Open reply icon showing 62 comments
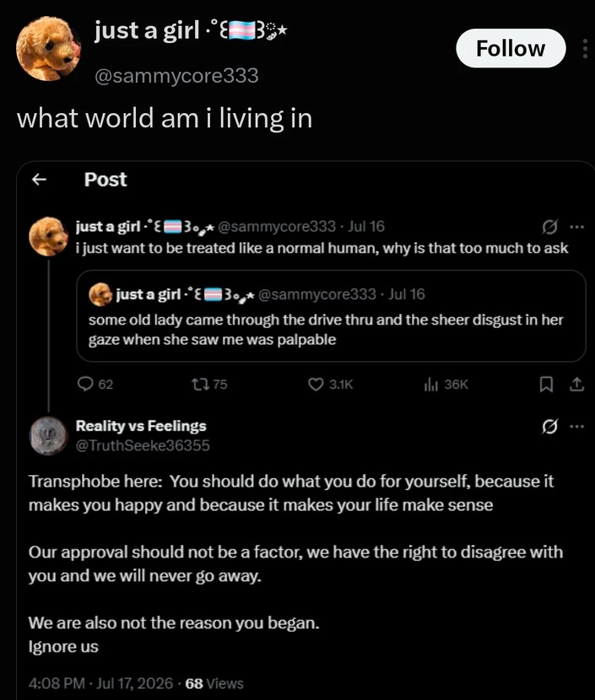The height and width of the screenshot is (700, 595). [85, 384]
